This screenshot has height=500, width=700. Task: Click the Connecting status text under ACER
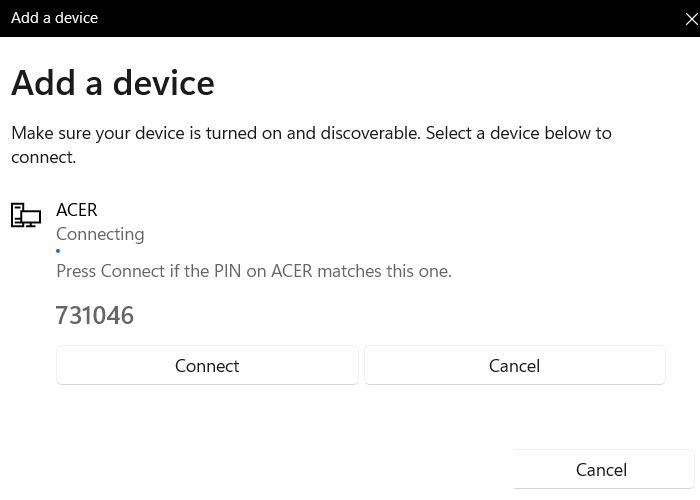[x=100, y=234]
